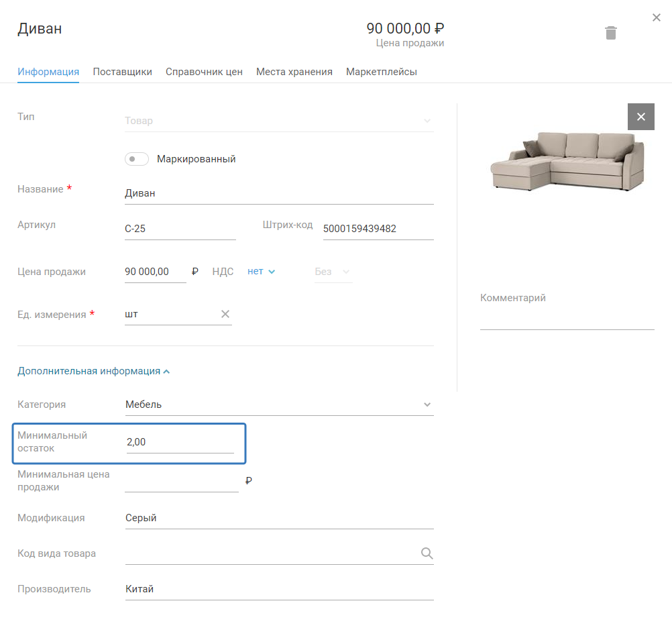Open the Справочник цен tab

(204, 72)
